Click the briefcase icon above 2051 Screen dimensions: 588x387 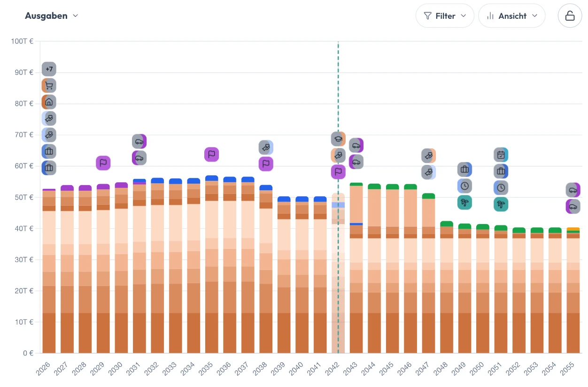click(501, 171)
